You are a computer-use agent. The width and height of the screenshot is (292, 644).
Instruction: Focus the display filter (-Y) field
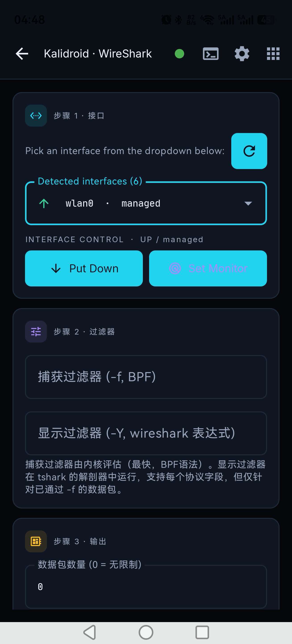(x=146, y=433)
